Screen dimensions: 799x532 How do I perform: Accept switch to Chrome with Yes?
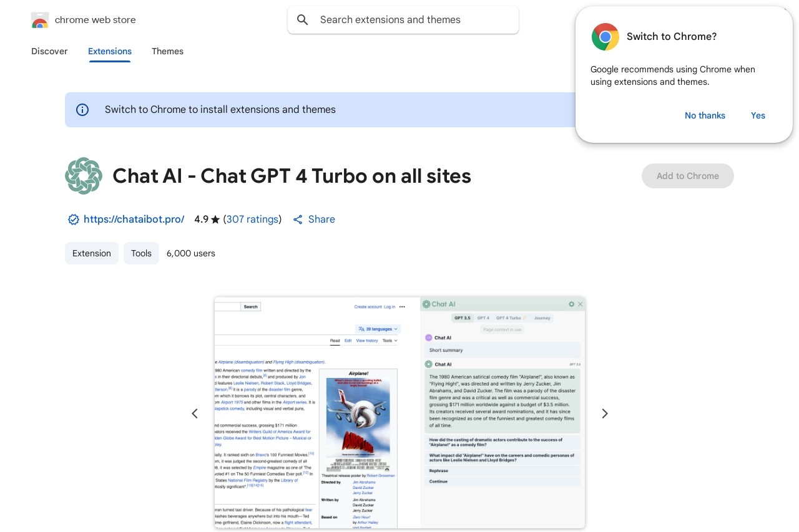point(758,115)
